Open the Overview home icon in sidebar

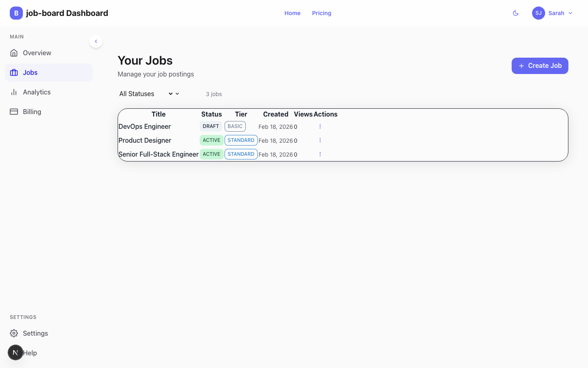14,53
